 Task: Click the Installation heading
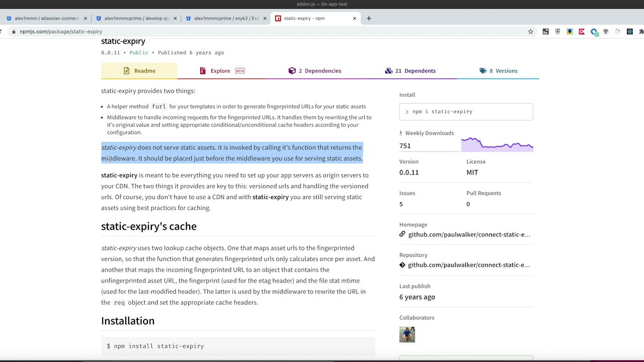click(128, 321)
